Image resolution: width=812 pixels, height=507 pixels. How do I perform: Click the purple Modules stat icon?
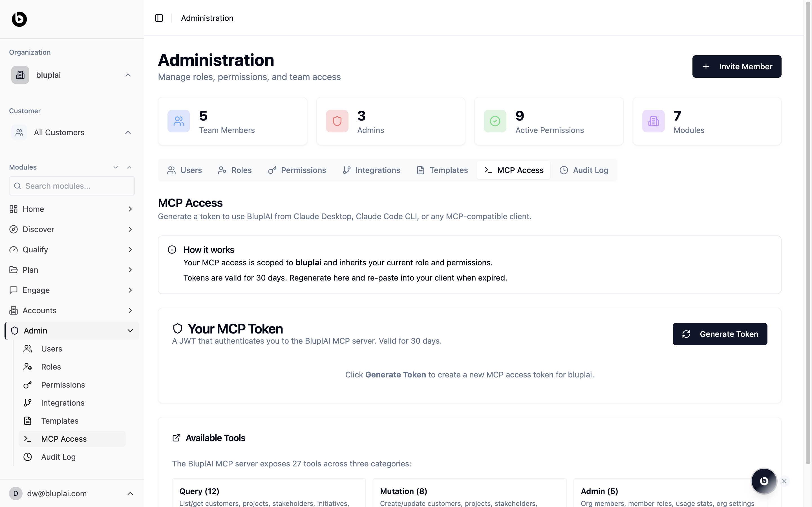653,121
